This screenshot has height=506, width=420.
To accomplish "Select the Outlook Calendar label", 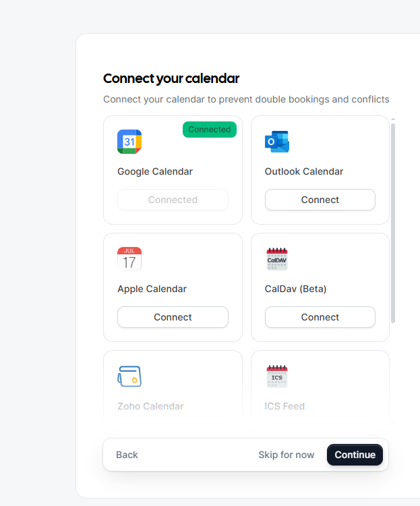I will 304,171.
